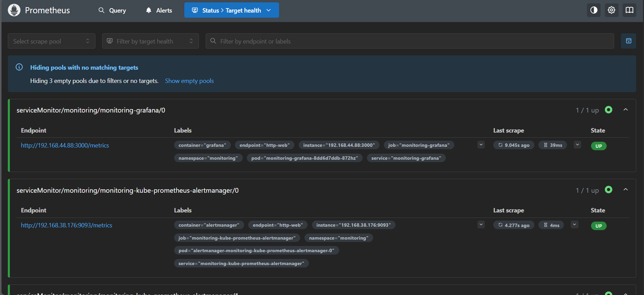Click job="monitoring-kube-prometheus-alertmanager" label

237,238
